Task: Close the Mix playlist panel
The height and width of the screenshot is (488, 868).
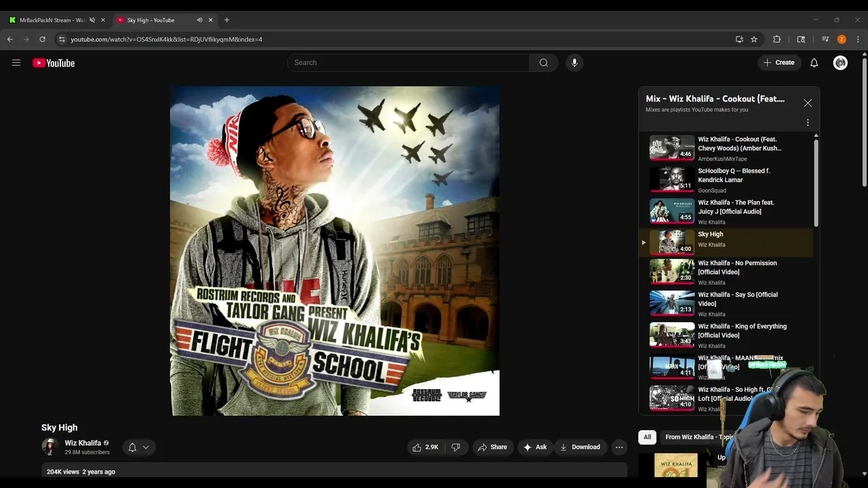Action: pyautogui.click(x=808, y=103)
